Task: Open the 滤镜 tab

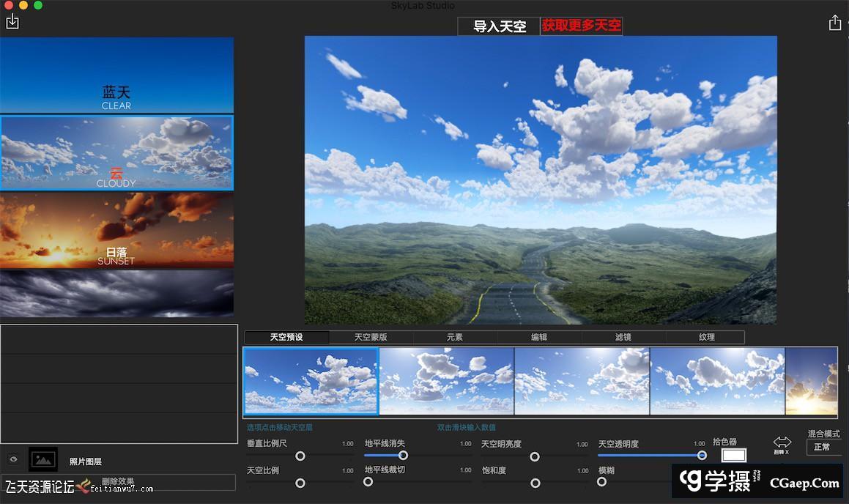Action: pyautogui.click(x=623, y=337)
